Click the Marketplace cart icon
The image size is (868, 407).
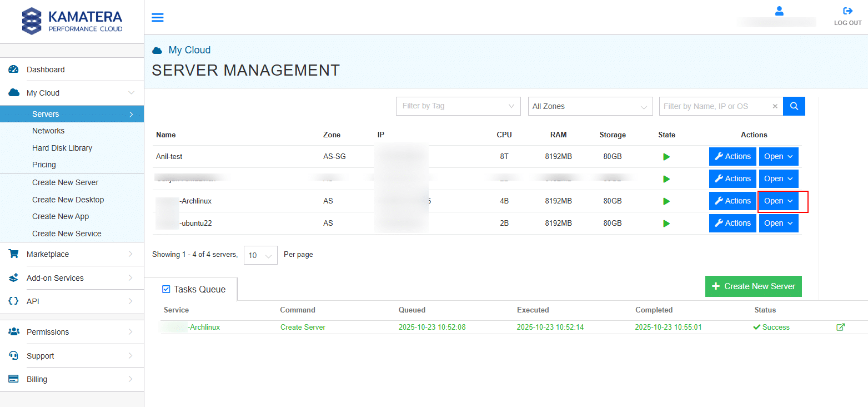13,254
